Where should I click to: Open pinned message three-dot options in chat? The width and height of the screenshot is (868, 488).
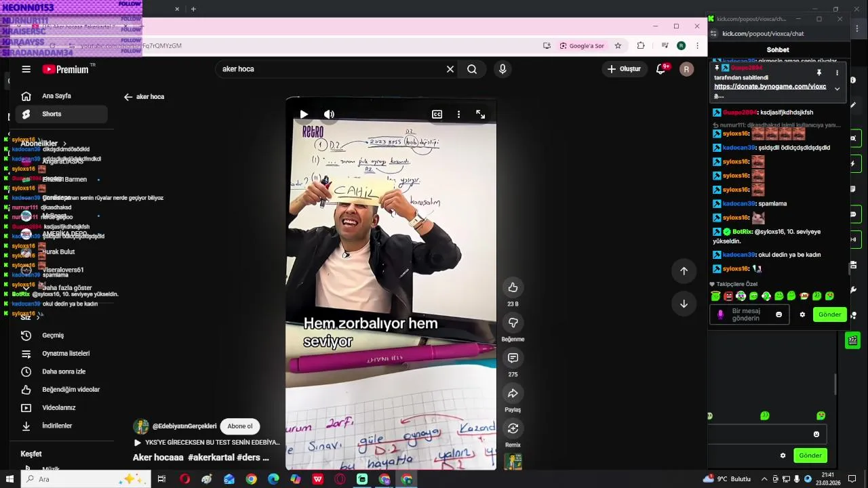coord(837,73)
